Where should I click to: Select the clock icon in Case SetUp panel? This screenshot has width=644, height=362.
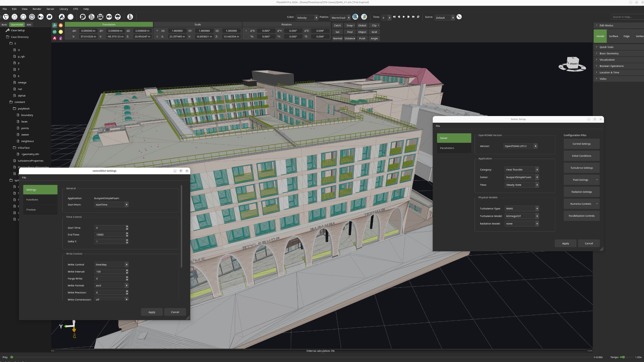[55, 25]
